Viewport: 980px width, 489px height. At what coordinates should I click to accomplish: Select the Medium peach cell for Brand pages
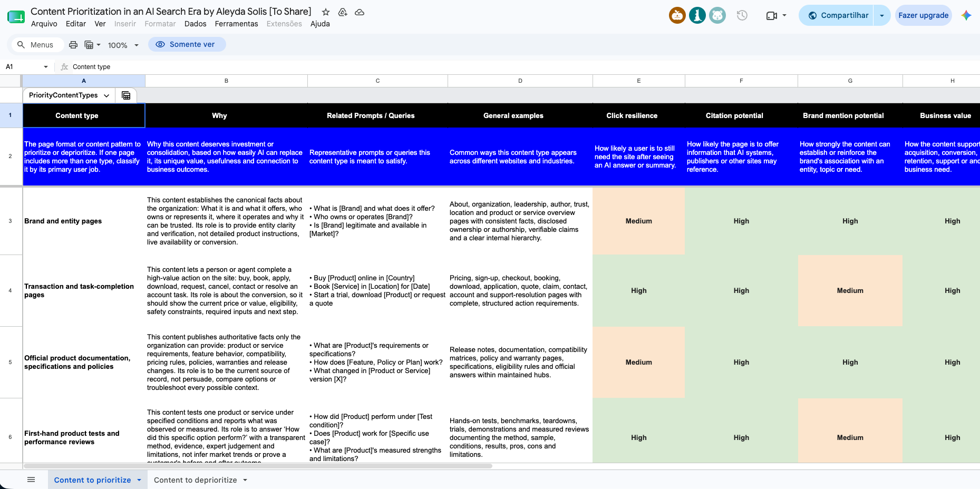(x=638, y=221)
